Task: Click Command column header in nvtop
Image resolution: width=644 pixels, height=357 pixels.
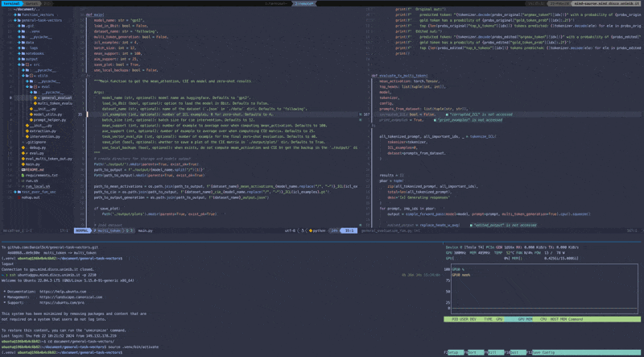Action: [x=575, y=319]
